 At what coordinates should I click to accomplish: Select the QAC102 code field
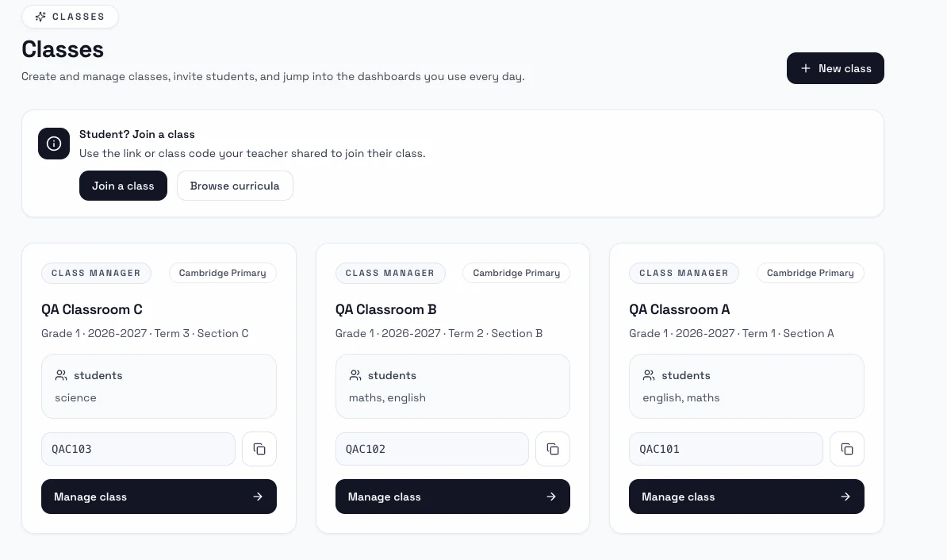pyautogui.click(x=431, y=449)
